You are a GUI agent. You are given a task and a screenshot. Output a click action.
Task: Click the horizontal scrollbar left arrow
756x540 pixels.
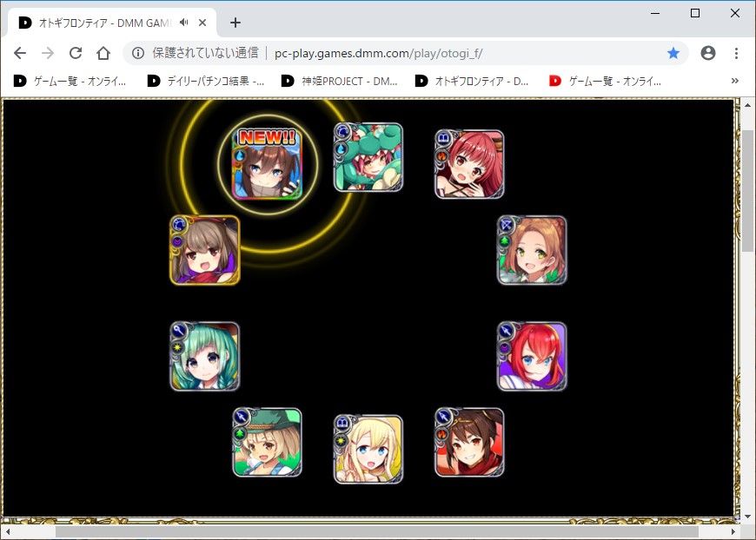pyautogui.click(x=8, y=532)
